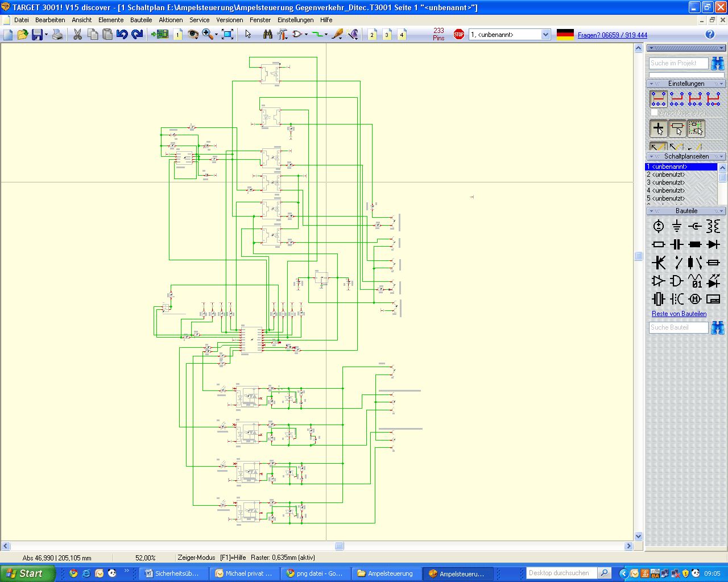
Task: Toggle the crosshair cursor mode button
Action: pos(658,129)
